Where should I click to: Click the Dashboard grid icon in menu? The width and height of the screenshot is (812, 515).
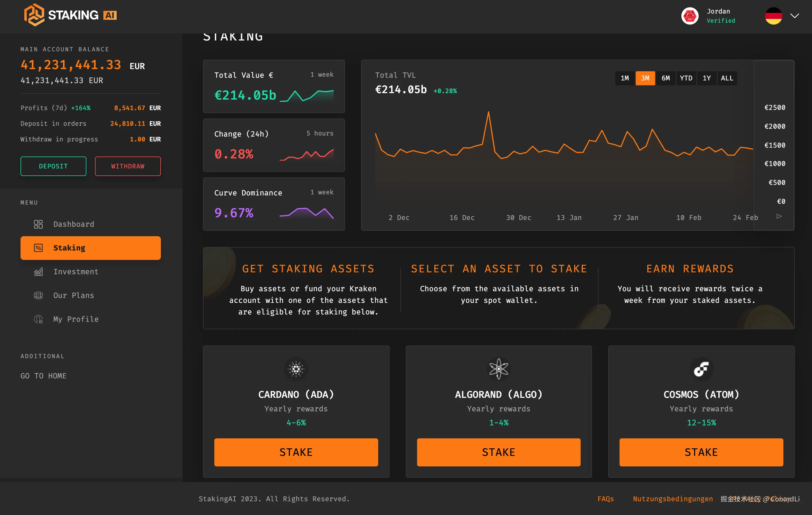point(38,224)
